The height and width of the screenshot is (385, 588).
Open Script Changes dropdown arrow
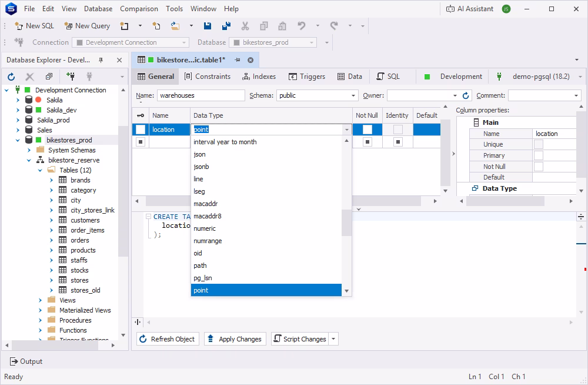click(333, 339)
